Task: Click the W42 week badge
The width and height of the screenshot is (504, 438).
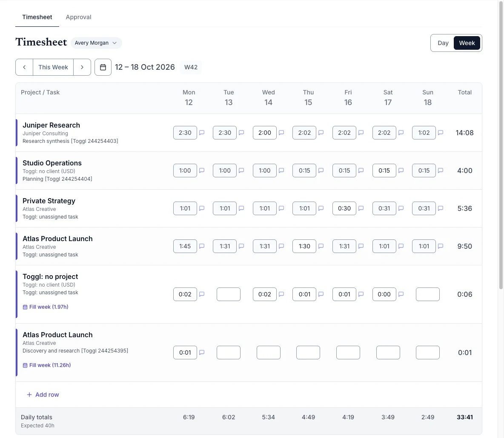Action: pyautogui.click(x=191, y=67)
